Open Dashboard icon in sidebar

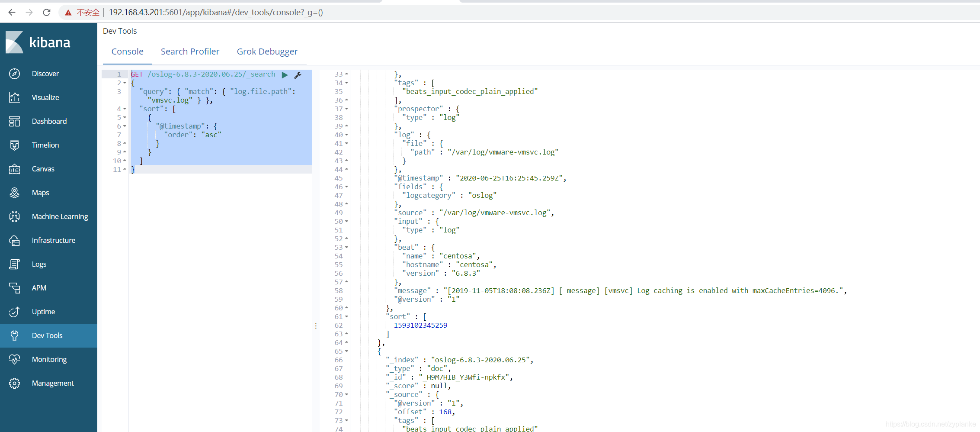[x=14, y=121]
